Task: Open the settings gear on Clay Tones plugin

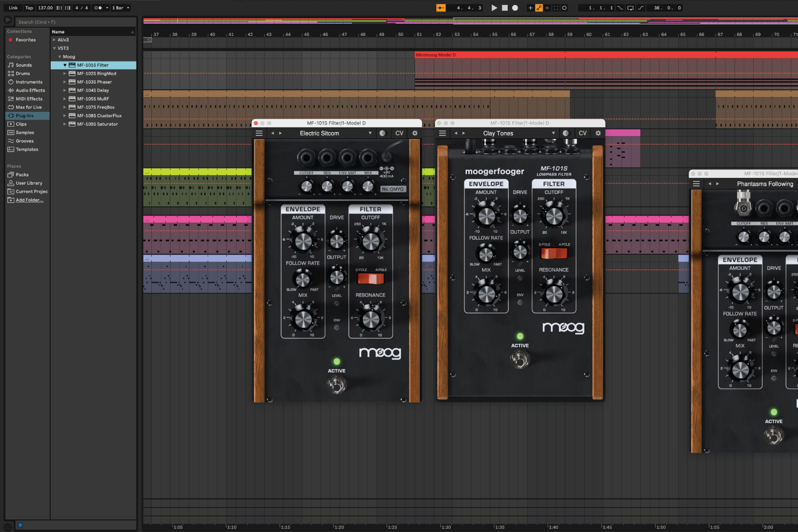Action: click(598, 133)
